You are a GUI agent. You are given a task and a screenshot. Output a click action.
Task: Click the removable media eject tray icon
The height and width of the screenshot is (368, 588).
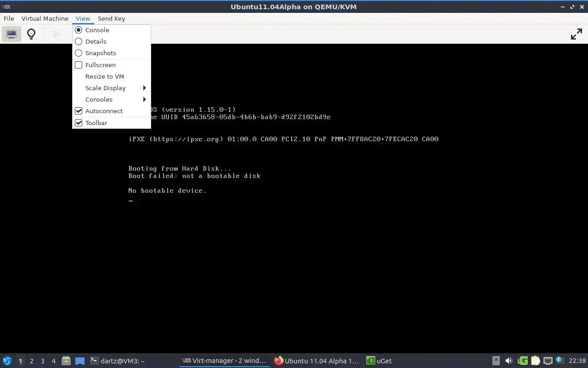[496, 361]
